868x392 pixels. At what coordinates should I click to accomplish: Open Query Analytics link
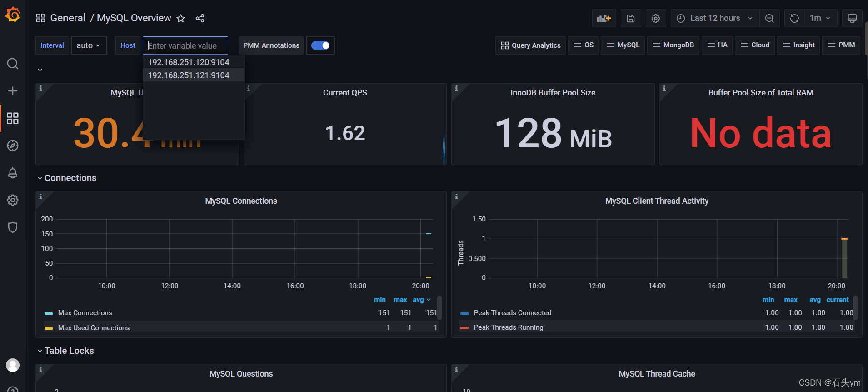point(530,45)
